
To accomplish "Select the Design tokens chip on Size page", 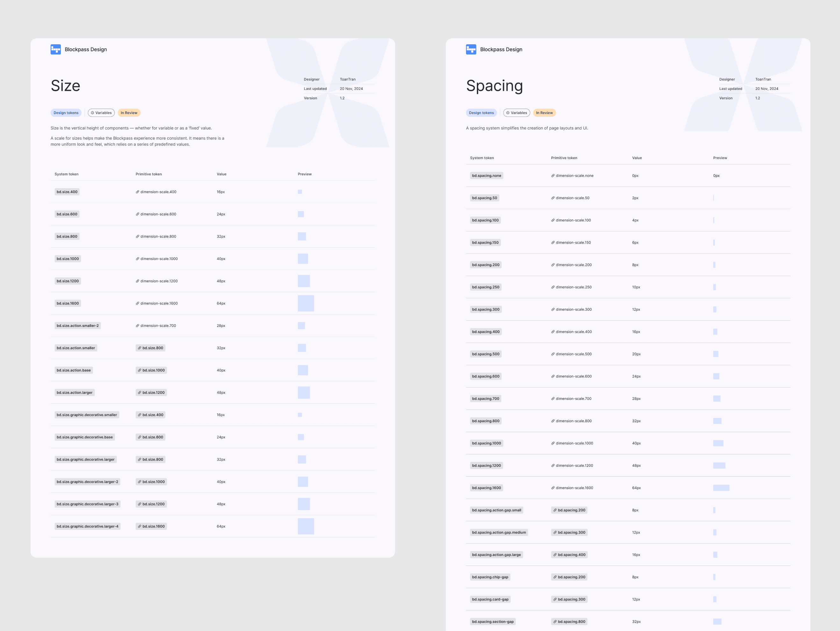I will (x=66, y=112).
